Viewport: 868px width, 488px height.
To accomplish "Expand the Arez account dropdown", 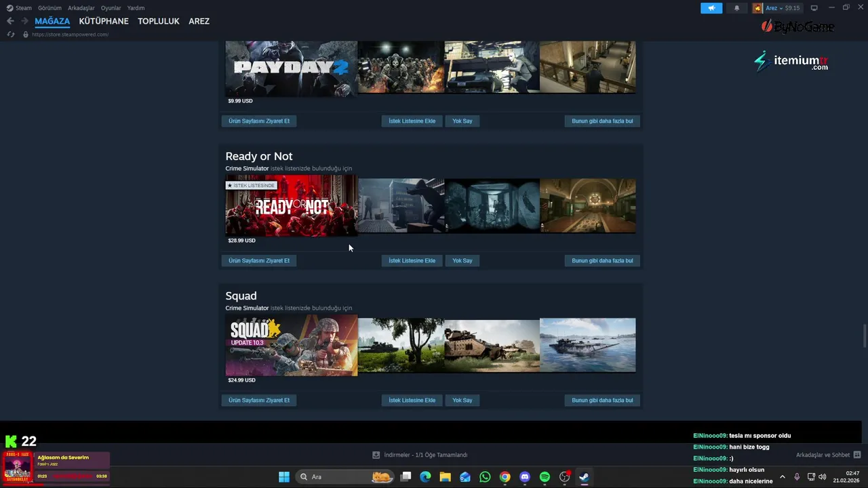I will point(783,8).
